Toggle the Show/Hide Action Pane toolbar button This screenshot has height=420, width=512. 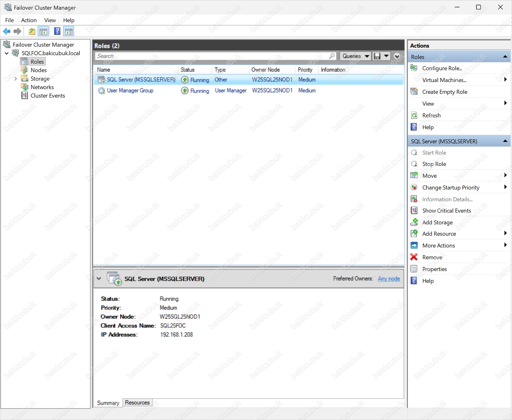pos(69,31)
